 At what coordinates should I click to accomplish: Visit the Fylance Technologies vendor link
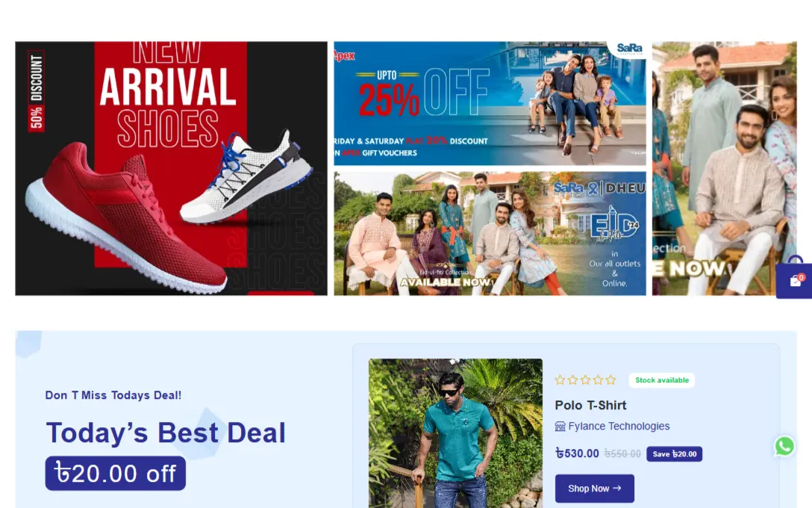coord(619,426)
